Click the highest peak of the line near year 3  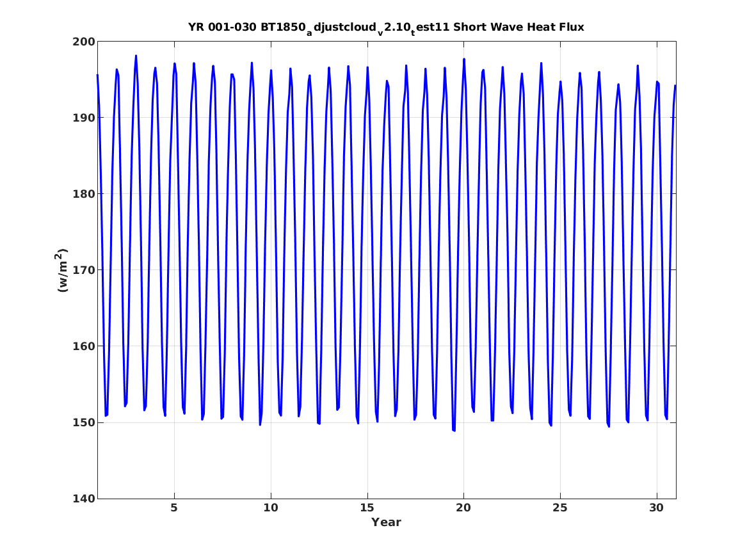(x=136, y=56)
